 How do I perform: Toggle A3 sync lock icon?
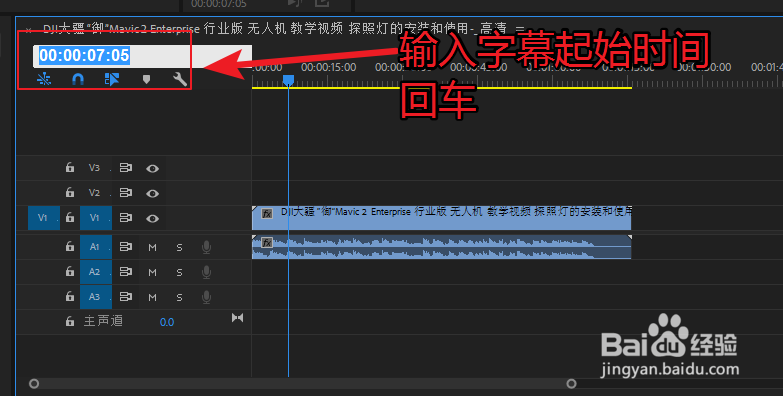click(126, 297)
